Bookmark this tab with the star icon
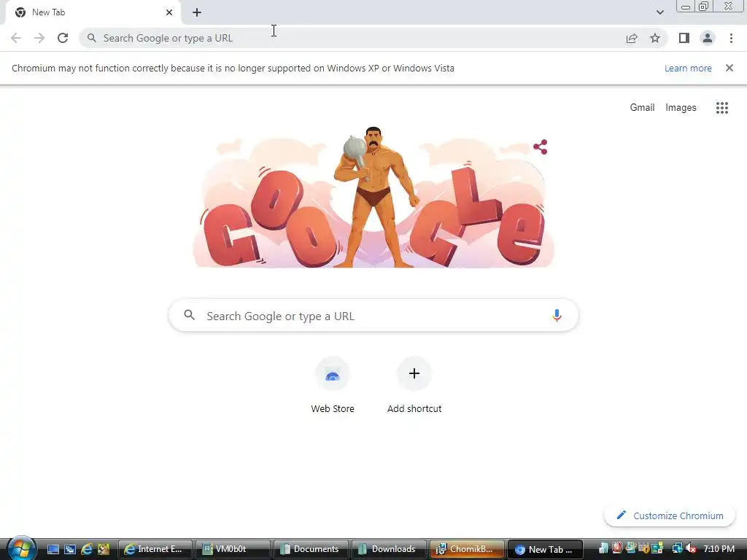747x560 pixels. pos(655,38)
